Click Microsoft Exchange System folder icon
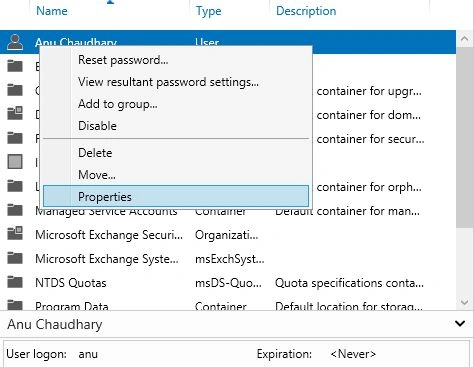This screenshot has height=367, width=474. pyautogui.click(x=15, y=258)
